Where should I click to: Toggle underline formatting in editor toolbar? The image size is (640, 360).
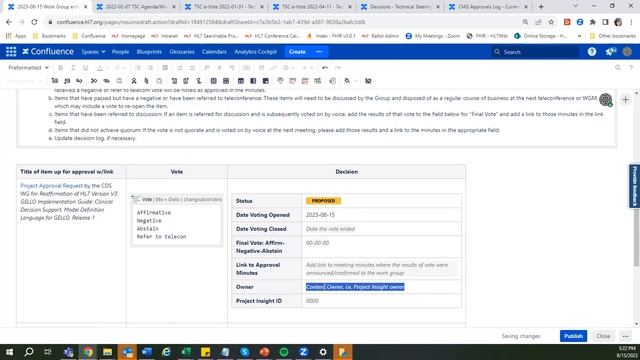85,68
